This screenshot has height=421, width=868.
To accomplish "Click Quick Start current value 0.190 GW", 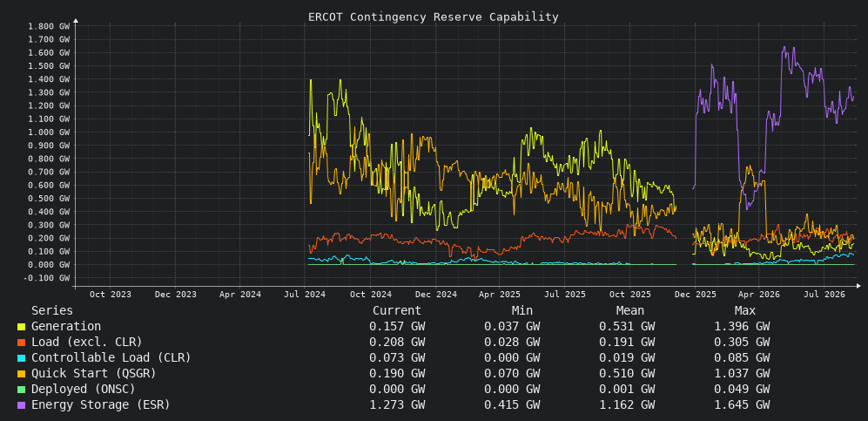I will 397,373.
